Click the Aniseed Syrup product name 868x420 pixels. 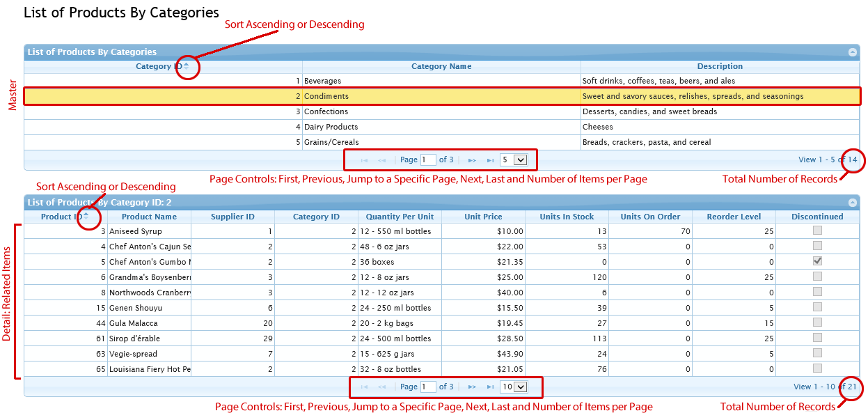pos(135,231)
